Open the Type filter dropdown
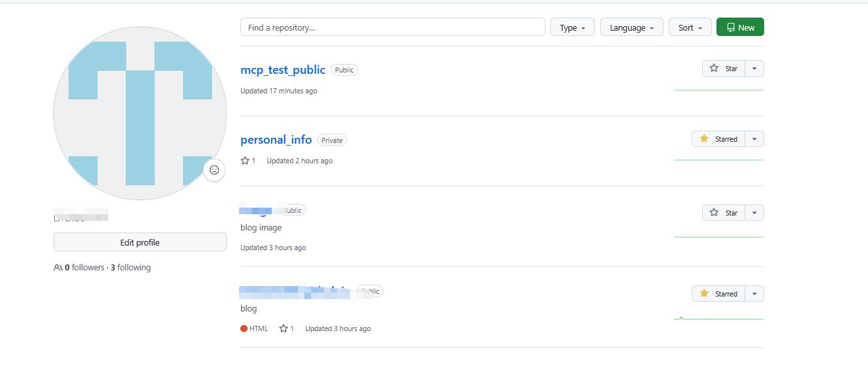868x384 pixels. click(x=573, y=27)
